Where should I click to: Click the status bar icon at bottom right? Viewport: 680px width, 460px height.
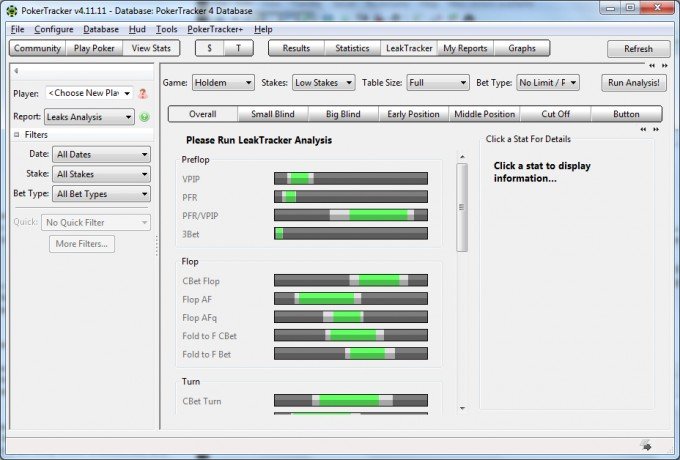pyautogui.click(x=646, y=445)
